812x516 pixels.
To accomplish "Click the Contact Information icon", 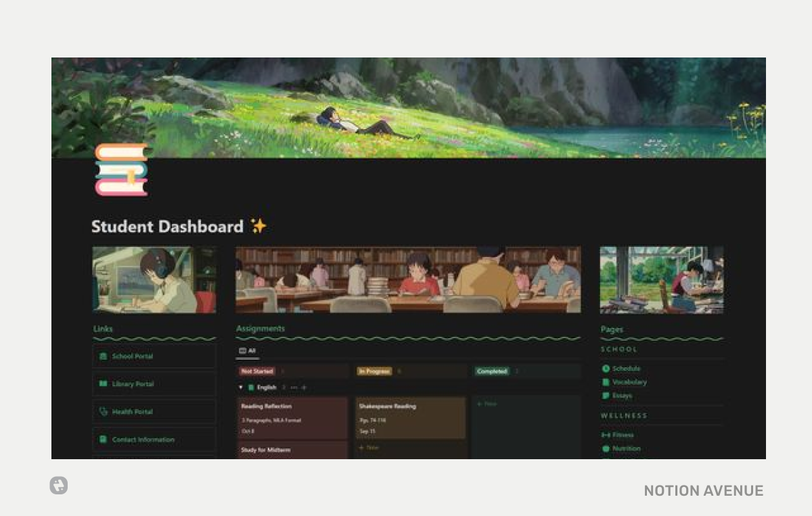I will point(103,440).
